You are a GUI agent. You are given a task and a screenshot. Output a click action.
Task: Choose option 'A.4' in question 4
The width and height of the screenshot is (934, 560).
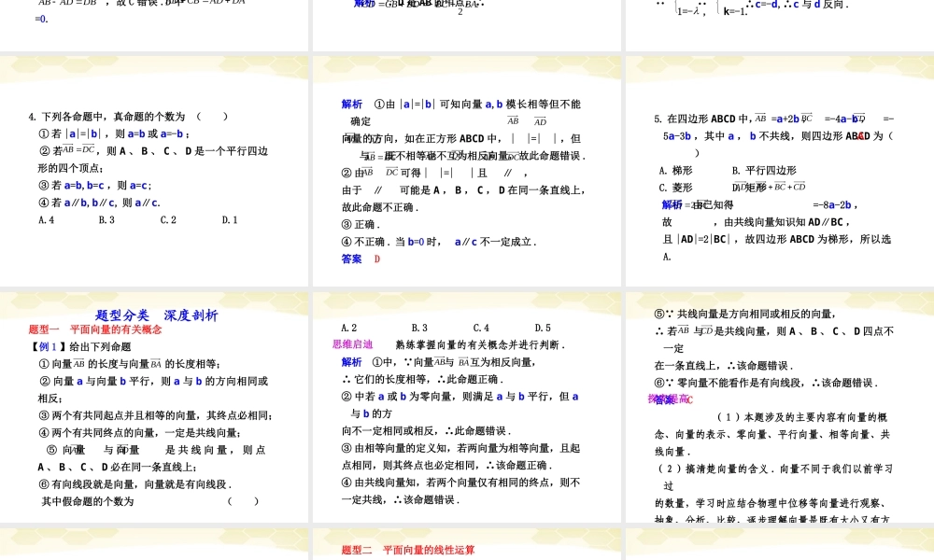coord(47,219)
